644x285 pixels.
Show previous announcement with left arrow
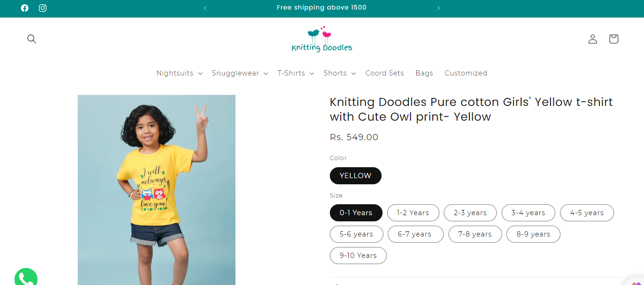tap(205, 8)
